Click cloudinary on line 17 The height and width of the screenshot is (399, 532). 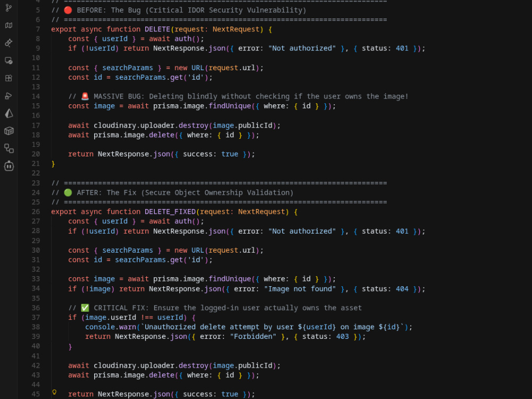pos(115,126)
